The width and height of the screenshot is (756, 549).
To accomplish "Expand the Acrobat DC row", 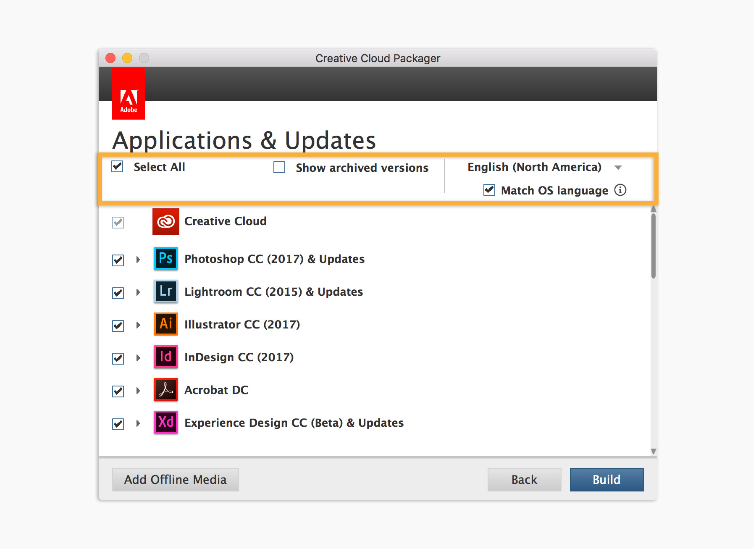I will click(138, 391).
